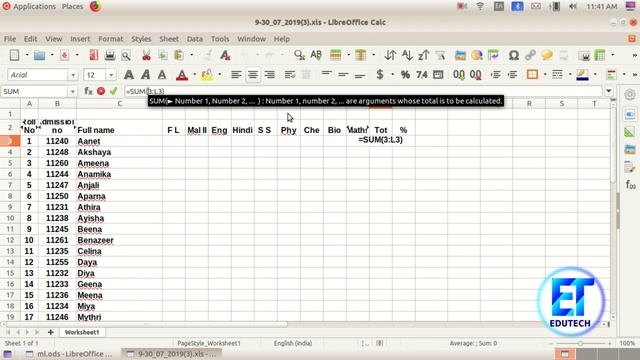
Task: Toggle Underline formatting
Action: point(162,75)
